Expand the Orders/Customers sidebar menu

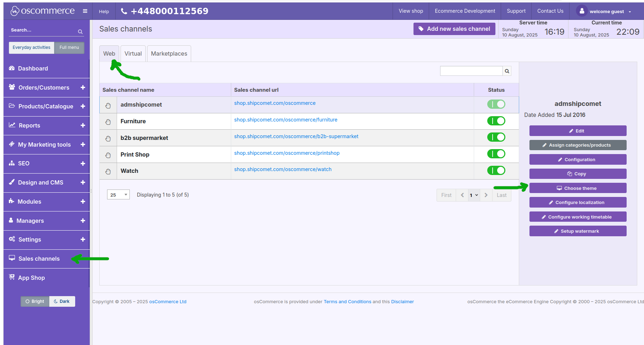point(83,87)
